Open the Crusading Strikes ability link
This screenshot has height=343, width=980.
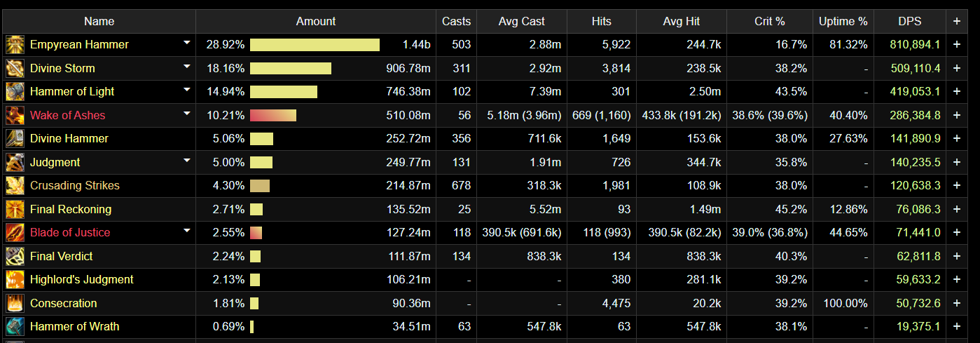pyautogui.click(x=75, y=186)
